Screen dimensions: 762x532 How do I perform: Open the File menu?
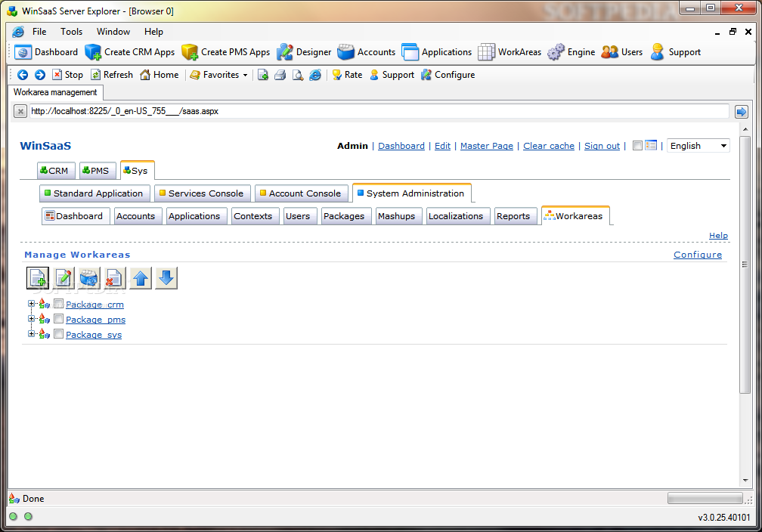39,32
